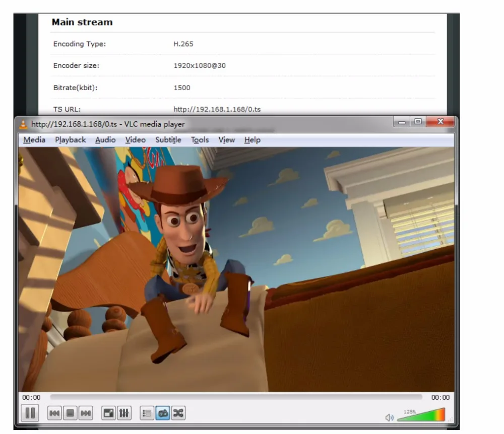Toggle random shuffle playback button
Viewport: 504px width, 434px height.
click(x=178, y=413)
